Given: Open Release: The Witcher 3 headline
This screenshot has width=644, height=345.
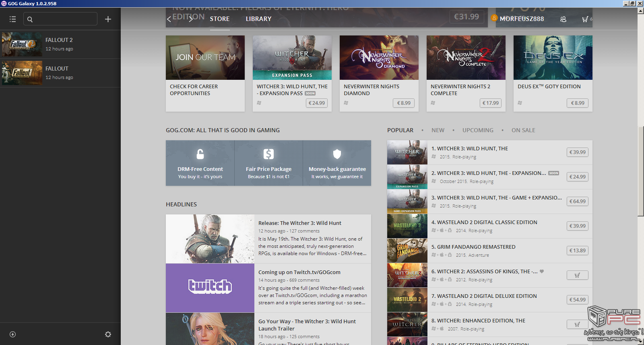Looking at the screenshot, I should [x=300, y=223].
